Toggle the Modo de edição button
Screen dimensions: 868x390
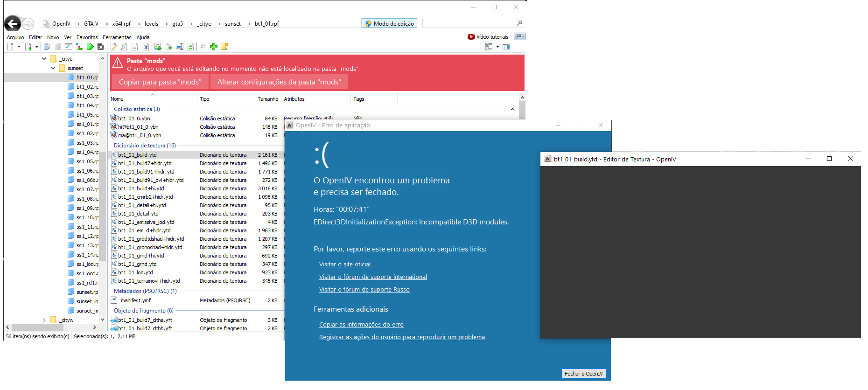(389, 23)
